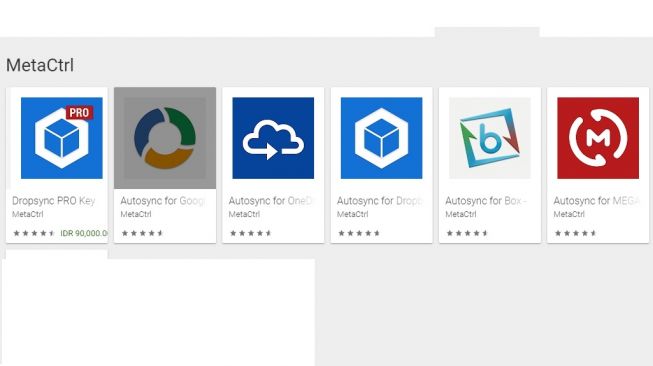
Task: Click the 'Dropsync PRO Key' title text
Action: (54, 201)
